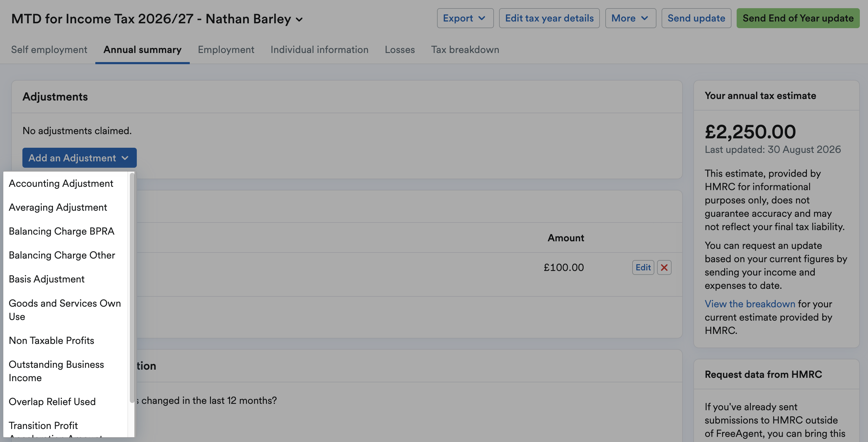Choose Accounting Adjustment from the list
This screenshot has width=868, height=442.
click(x=66, y=183)
